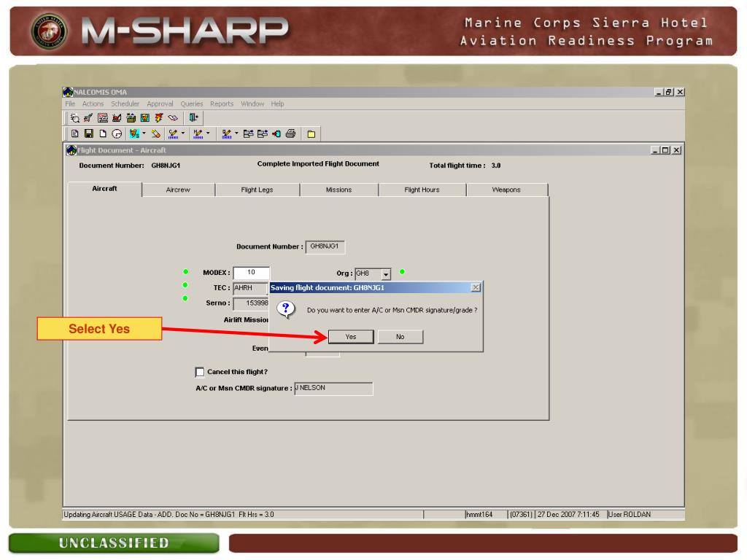
Task: Switch to the Weapons tab
Action: tap(506, 190)
